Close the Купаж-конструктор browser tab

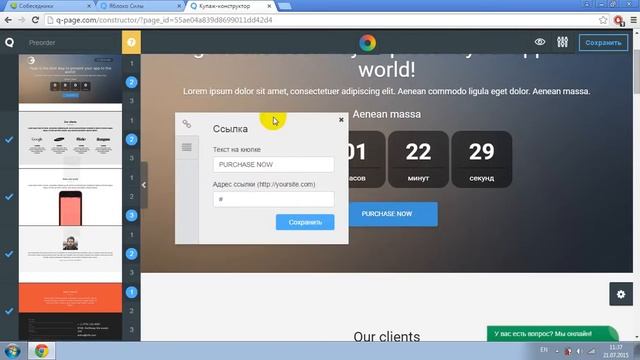pos(269,6)
